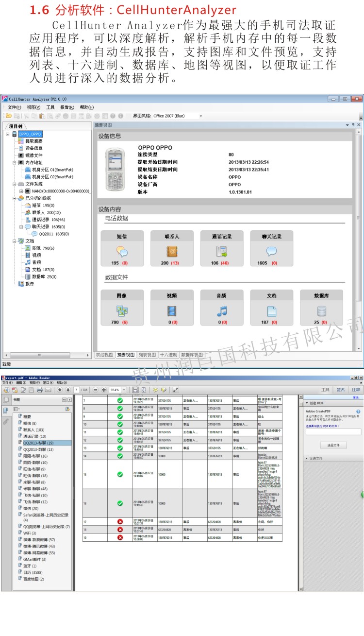Click the page number field showing 7
Viewport: 364px width, 636px height.
[x=77, y=390]
